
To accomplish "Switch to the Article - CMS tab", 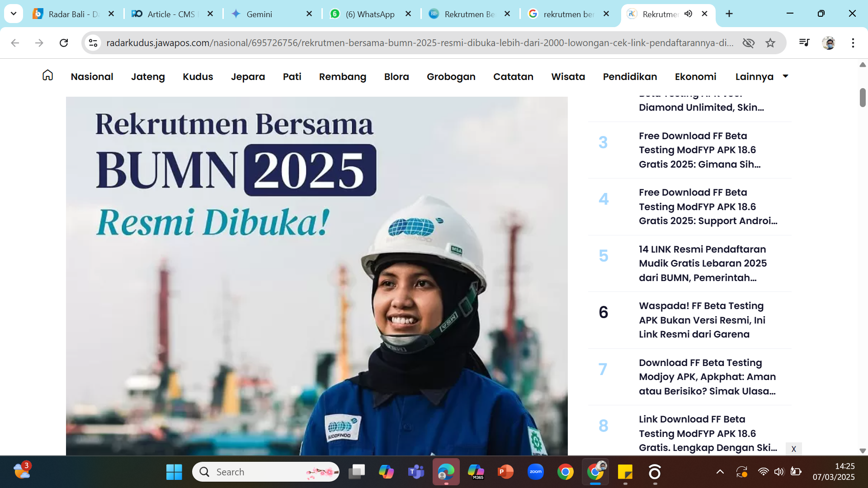I will [x=172, y=14].
